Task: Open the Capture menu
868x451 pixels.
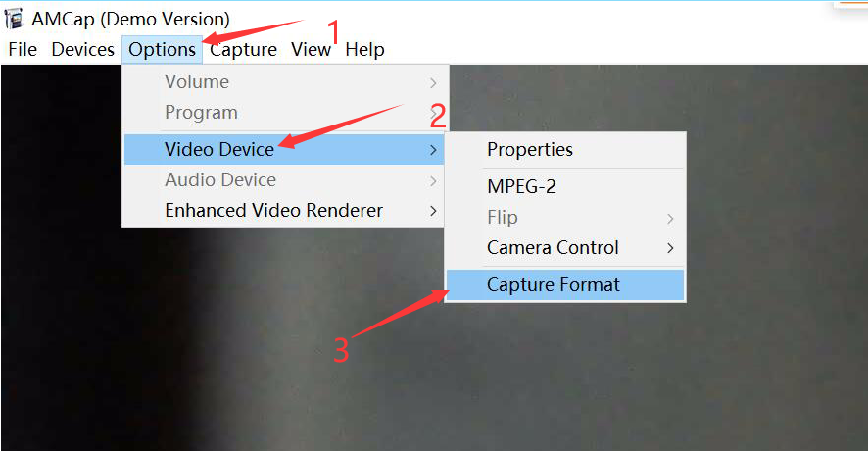Action: (x=243, y=49)
